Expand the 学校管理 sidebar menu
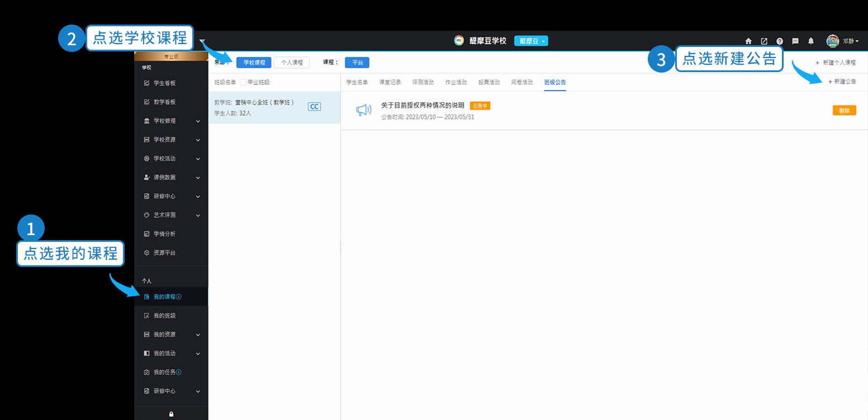 [171, 121]
